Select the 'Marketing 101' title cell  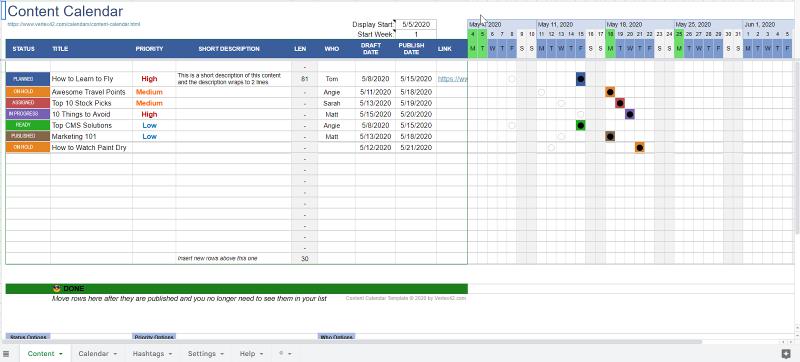coord(91,136)
